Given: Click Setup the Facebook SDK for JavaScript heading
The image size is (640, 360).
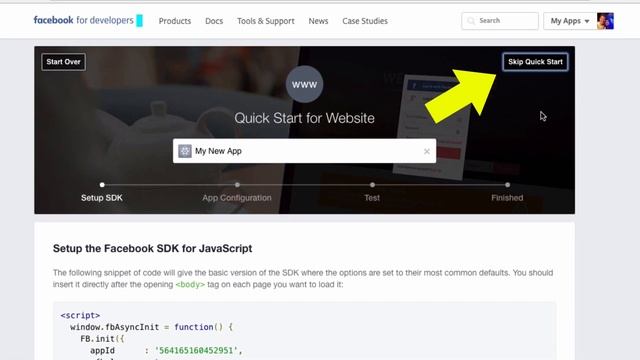Looking at the screenshot, I should point(152,249).
